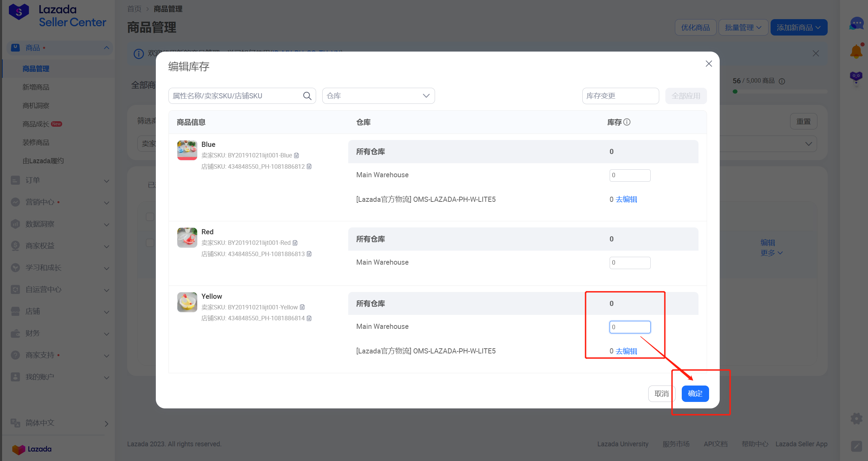Copy the Yellow seller SKU with the copy icon
This screenshot has height=461, width=868.
pos(302,307)
